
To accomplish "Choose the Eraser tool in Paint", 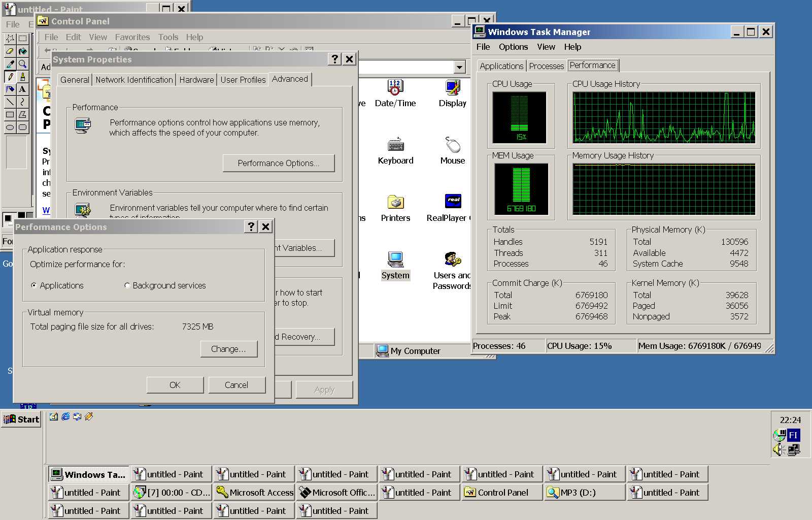I will coord(10,51).
